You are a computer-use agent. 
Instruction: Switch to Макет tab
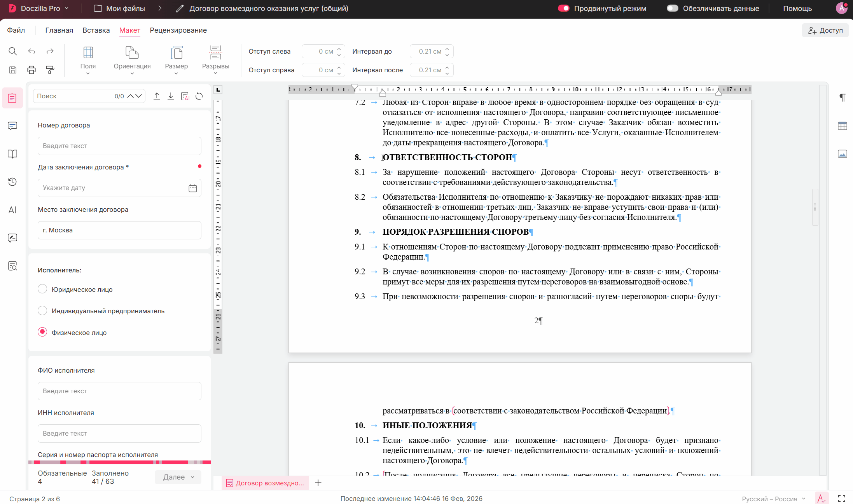(130, 30)
